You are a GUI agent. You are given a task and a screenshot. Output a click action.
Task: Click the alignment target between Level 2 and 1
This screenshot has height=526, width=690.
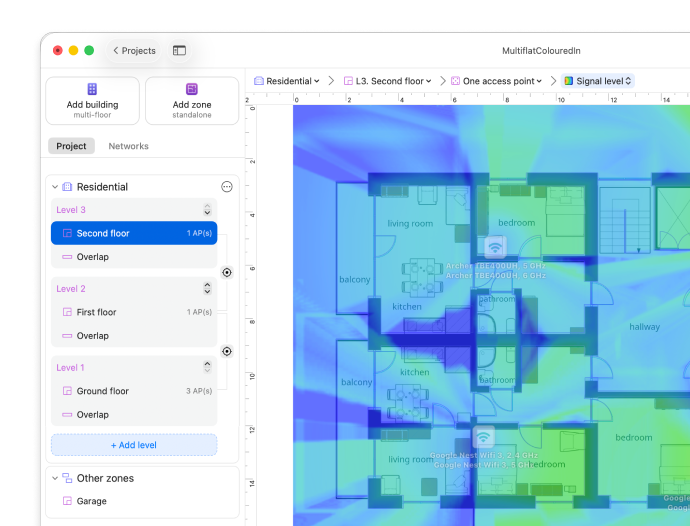[x=227, y=351]
